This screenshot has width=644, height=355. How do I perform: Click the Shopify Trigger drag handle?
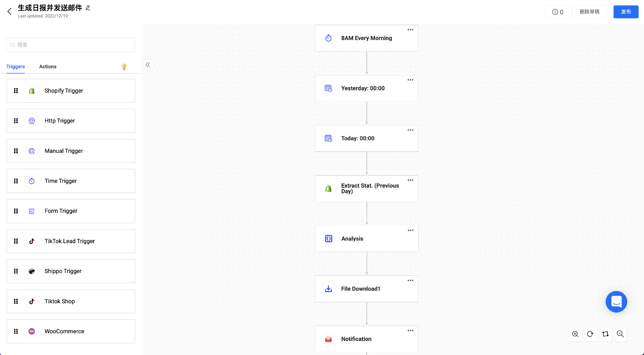point(16,91)
